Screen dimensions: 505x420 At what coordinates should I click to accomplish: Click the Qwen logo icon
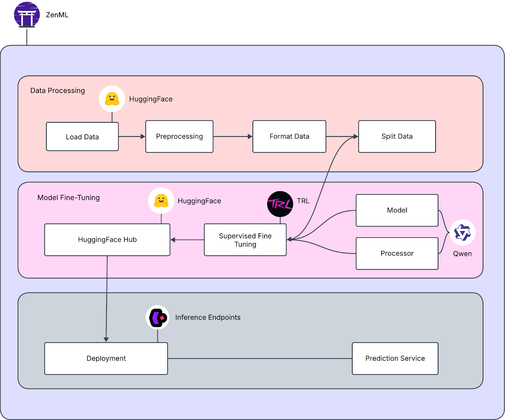pyautogui.click(x=462, y=233)
